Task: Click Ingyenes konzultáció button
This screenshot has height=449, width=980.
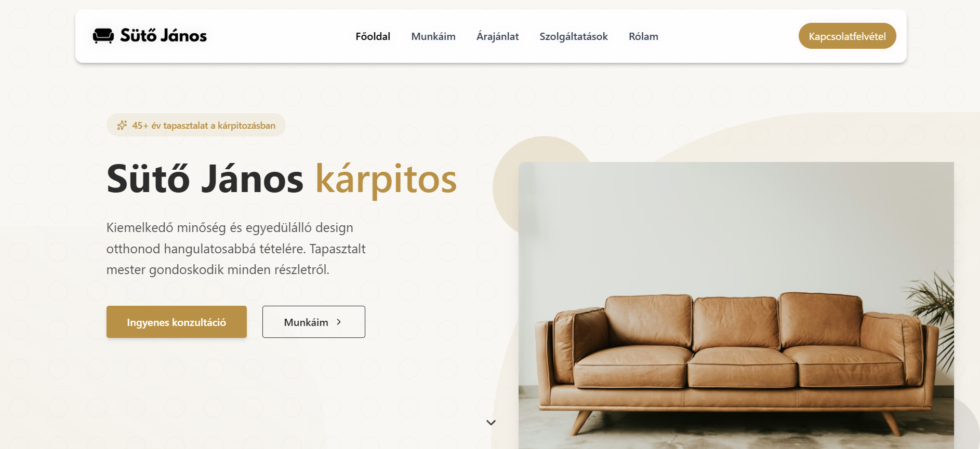Action: coord(177,322)
